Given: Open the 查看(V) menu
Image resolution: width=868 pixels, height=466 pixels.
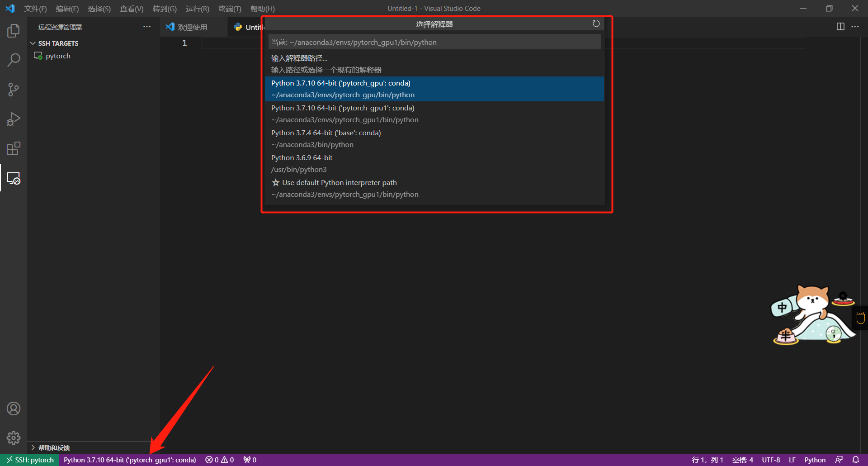Looking at the screenshot, I should (132, 9).
